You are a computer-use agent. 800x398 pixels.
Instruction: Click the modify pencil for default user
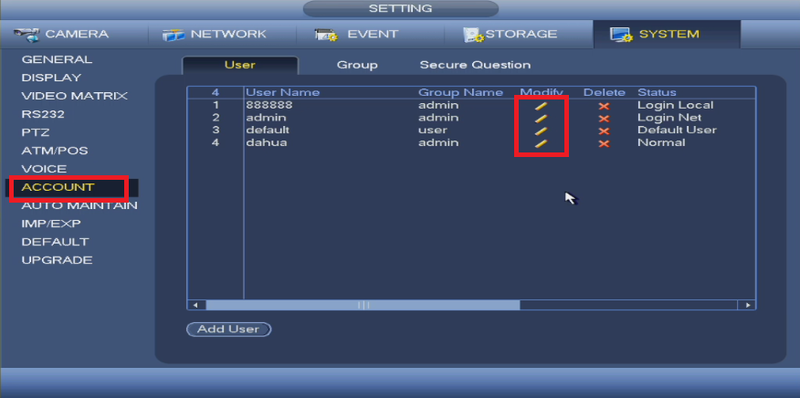click(541, 131)
